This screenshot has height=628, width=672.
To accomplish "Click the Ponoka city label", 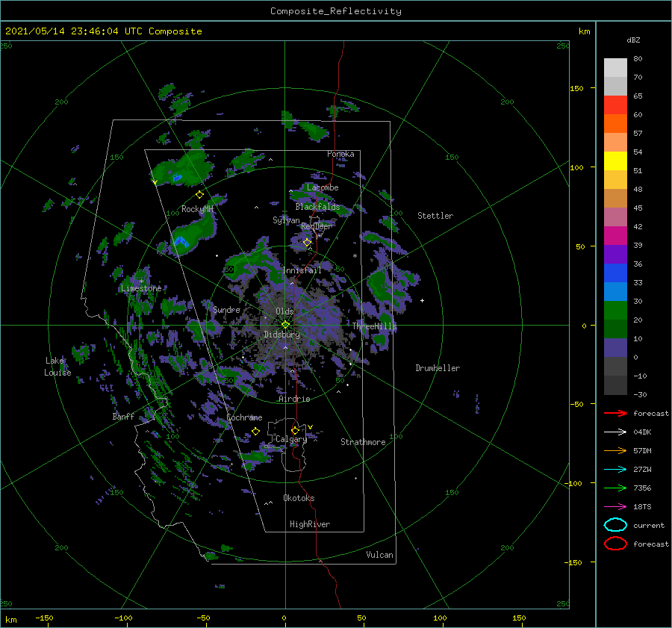I will 340,154.
